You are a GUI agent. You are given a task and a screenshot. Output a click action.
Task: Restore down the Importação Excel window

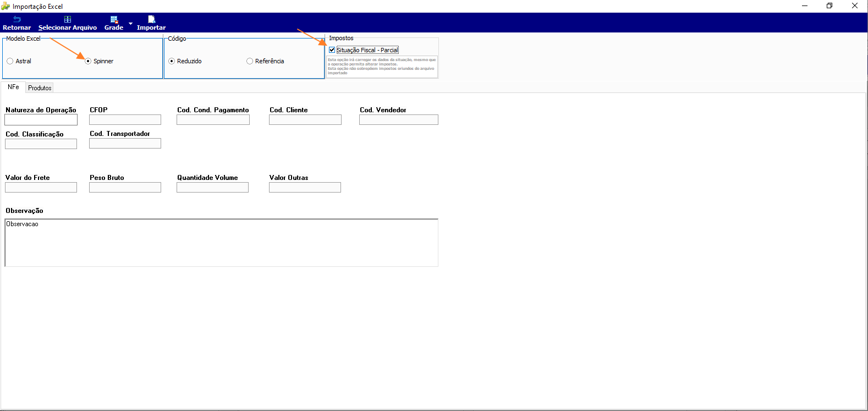click(x=829, y=6)
